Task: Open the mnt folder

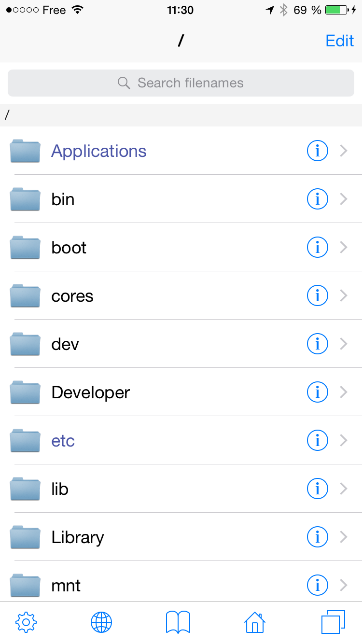Action: [66, 586]
